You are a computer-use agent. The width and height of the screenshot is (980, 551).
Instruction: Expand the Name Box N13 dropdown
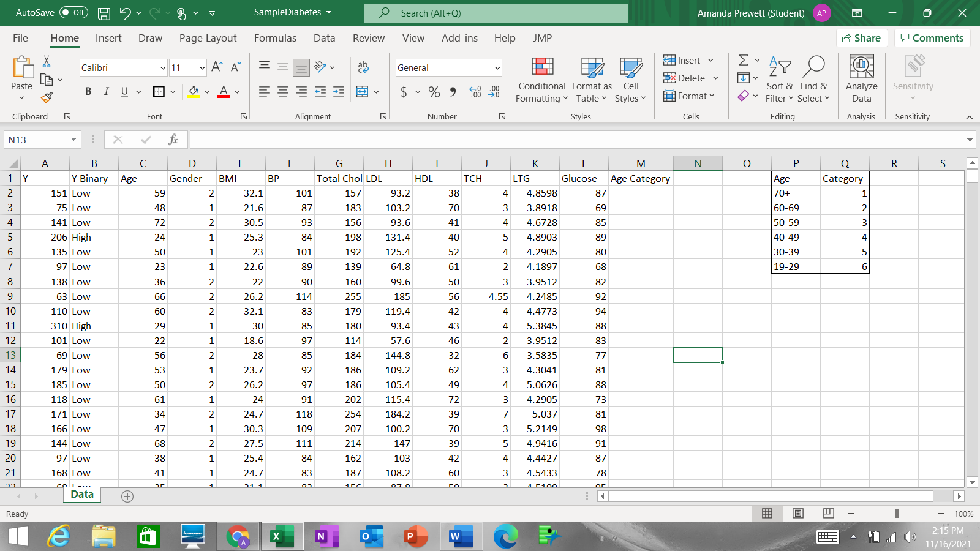point(73,140)
